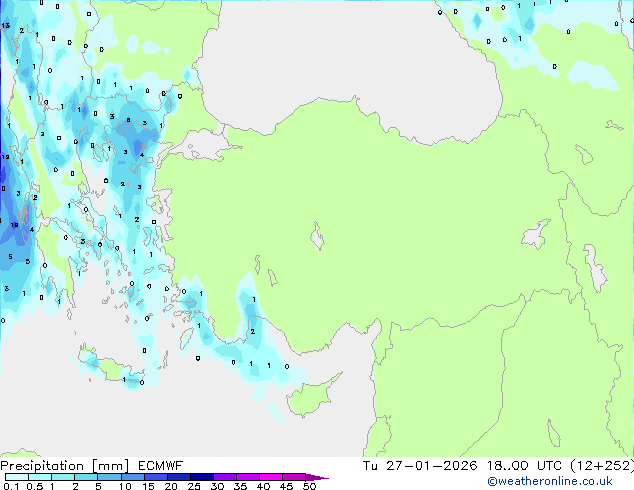
Task: Click the 2–5 mm legend swatch
Action: [86, 477]
